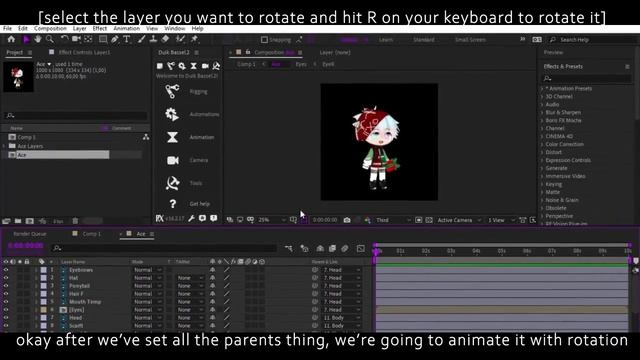The image size is (640, 360).
Task: Select the Pan Behind anchor point tool
Action: click(88, 39)
